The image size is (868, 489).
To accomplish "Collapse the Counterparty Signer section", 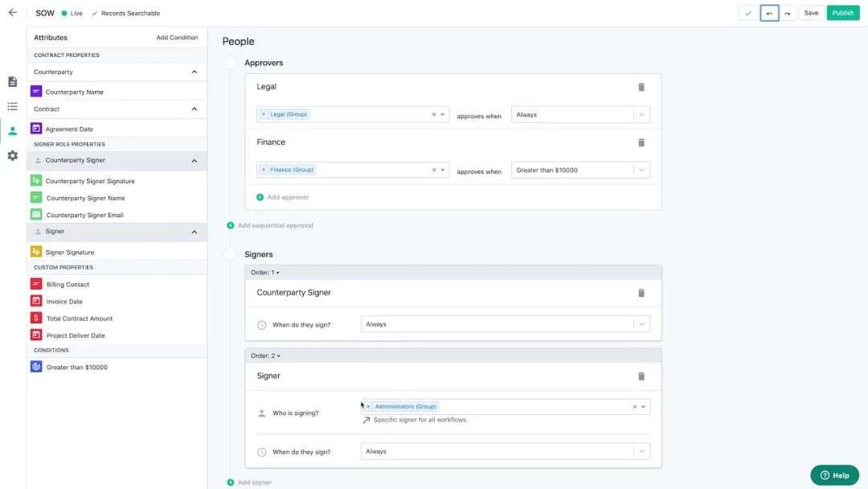I will (194, 161).
